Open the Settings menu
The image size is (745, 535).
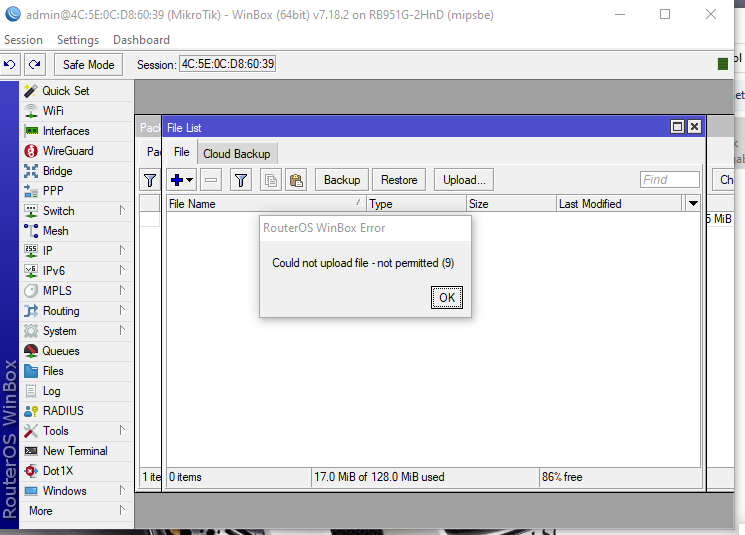[78, 40]
